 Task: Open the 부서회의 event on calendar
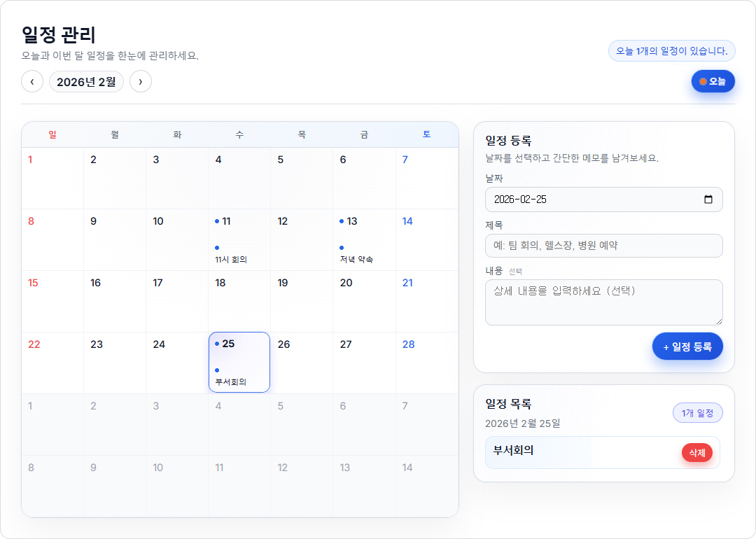click(231, 382)
